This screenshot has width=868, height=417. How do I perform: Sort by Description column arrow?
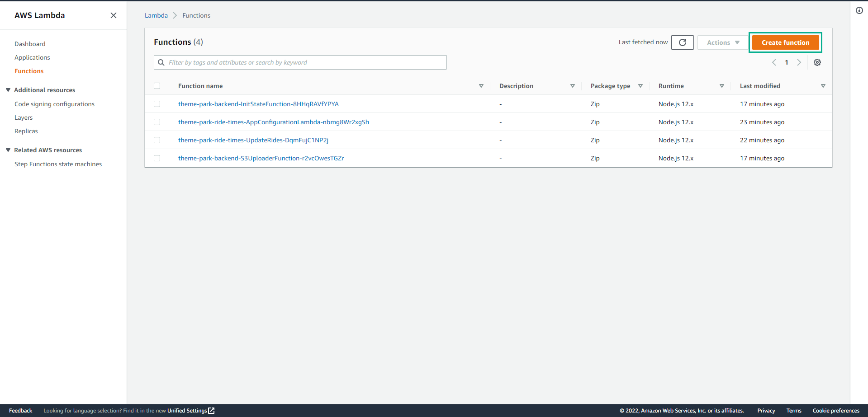click(573, 86)
